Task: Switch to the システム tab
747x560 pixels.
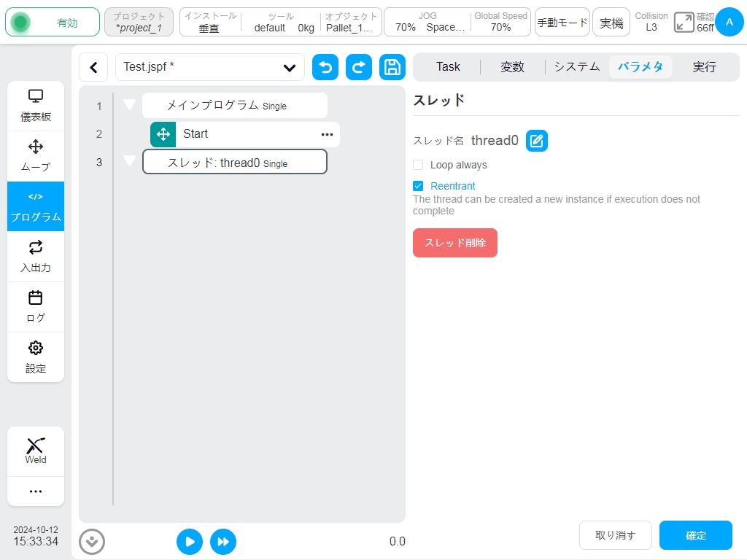Action: click(x=577, y=66)
